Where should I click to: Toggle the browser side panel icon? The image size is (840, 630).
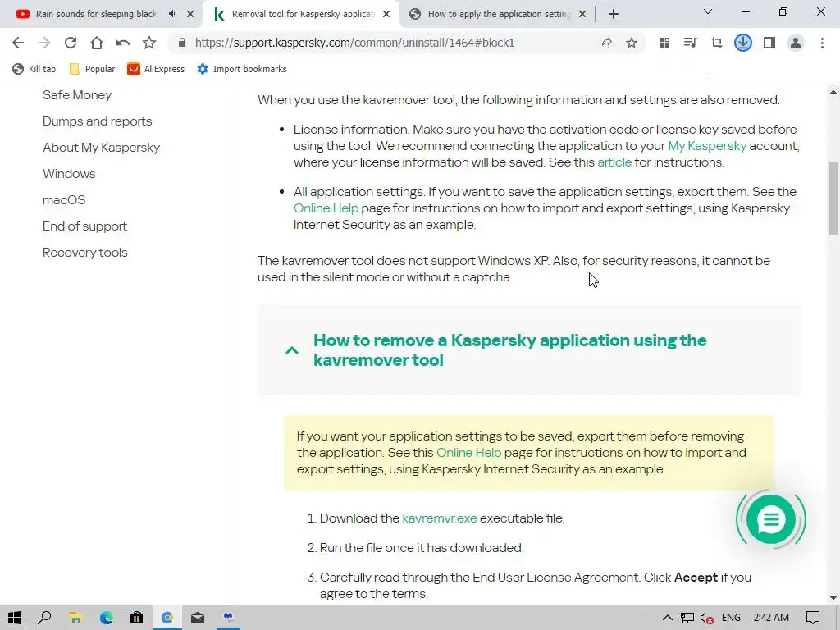(x=769, y=43)
